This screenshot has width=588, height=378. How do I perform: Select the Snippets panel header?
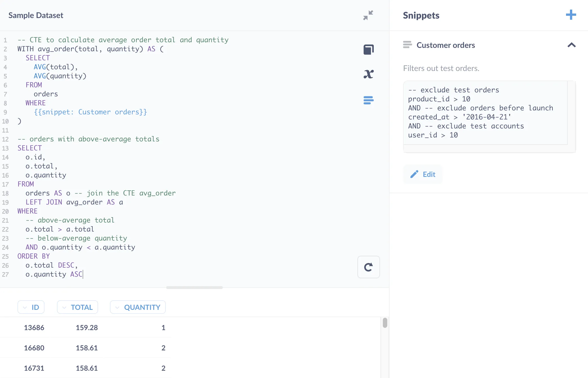(421, 15)
